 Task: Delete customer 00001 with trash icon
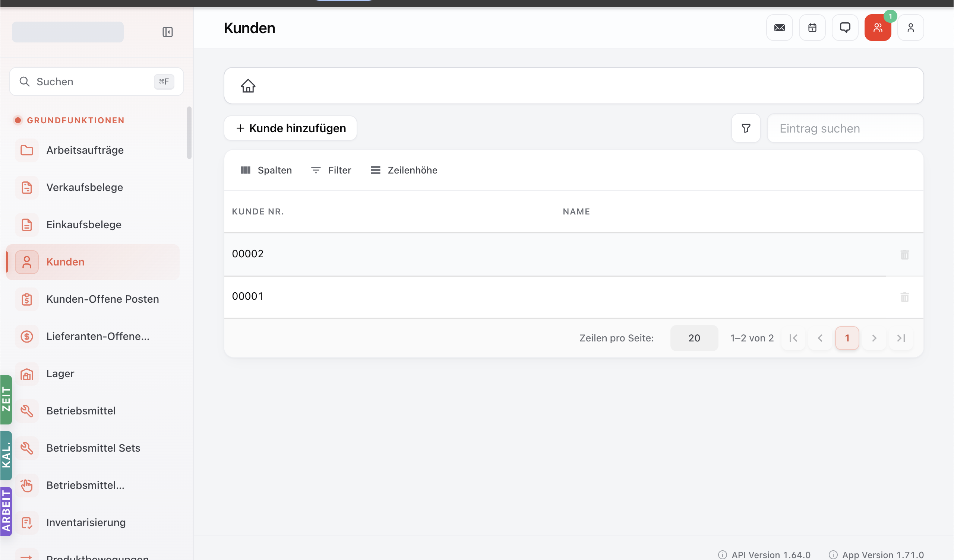click(x=904, y=297)
